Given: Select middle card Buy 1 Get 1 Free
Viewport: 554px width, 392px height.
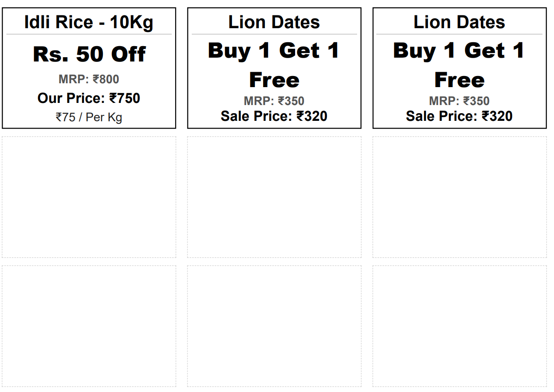Looking at the screenshot, I should tap(274, 65).
